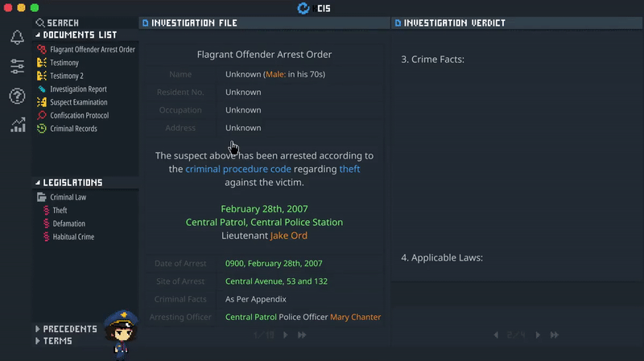Open the settings sliders icon
The width and height of the screenshot is (644, 361).
coord(17,67)
